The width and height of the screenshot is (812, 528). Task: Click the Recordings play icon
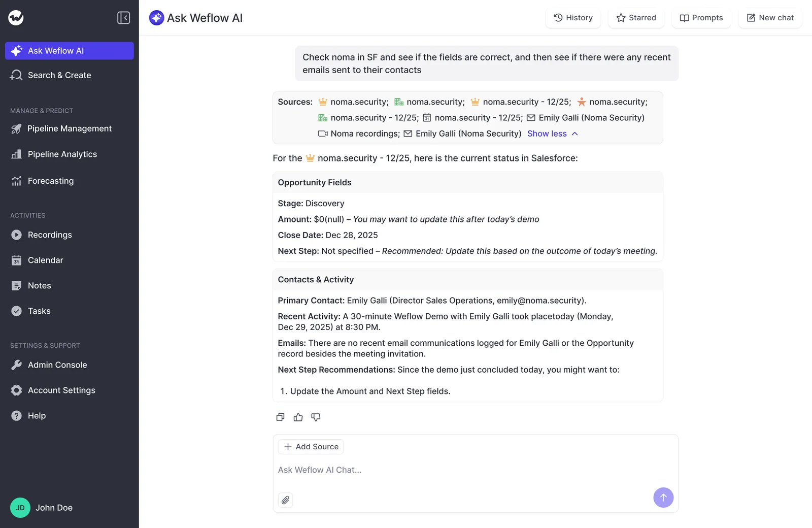pos(17,235)
